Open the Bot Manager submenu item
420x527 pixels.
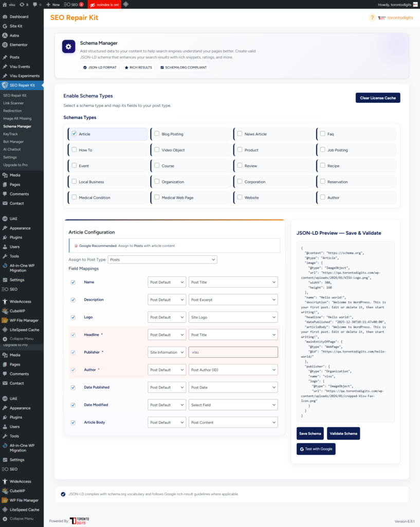[13, 142]
